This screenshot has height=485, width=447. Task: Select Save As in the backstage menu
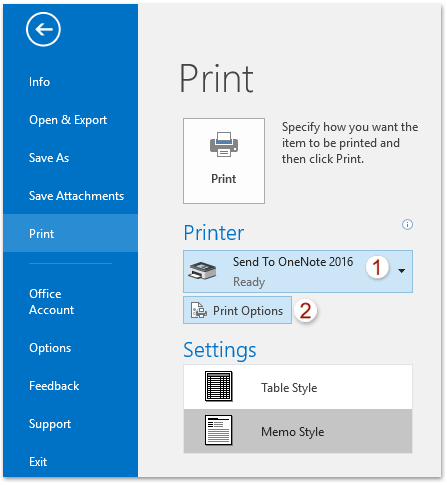[x=49, y=158]
